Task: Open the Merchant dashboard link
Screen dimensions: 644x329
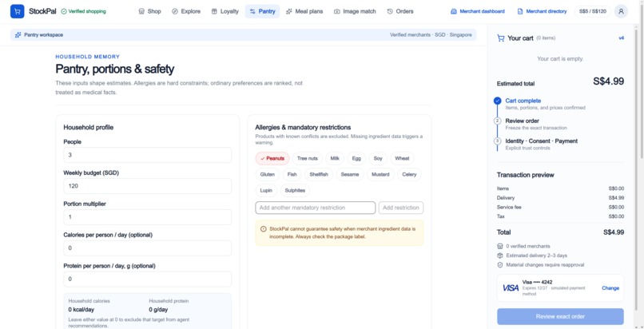Action: pyautogui.click(x=478, y=11)
